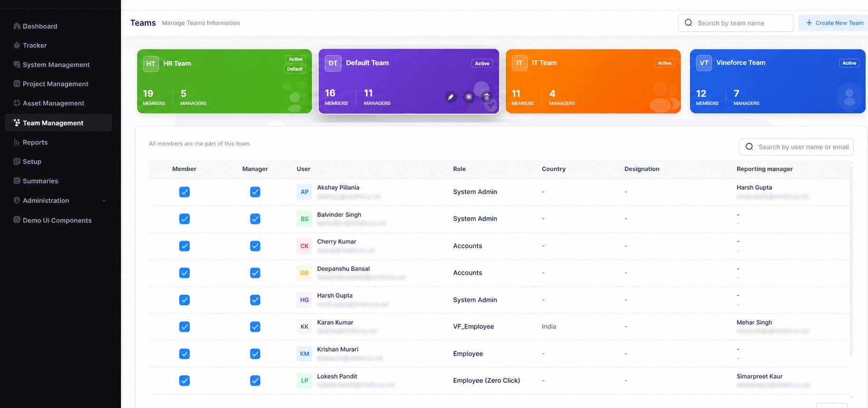Click the Setup sidebar icon
The height and width of the screenshot is (408, 868).
coord(17,161)
